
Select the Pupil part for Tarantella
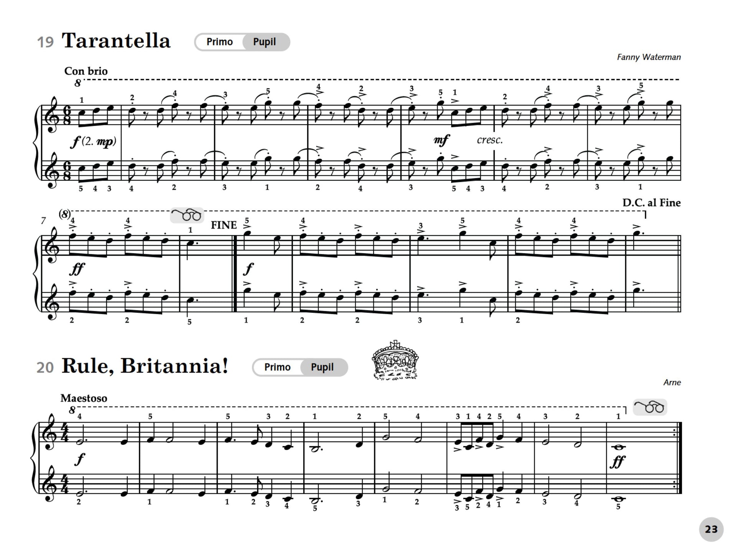click(x=265, y=42)
